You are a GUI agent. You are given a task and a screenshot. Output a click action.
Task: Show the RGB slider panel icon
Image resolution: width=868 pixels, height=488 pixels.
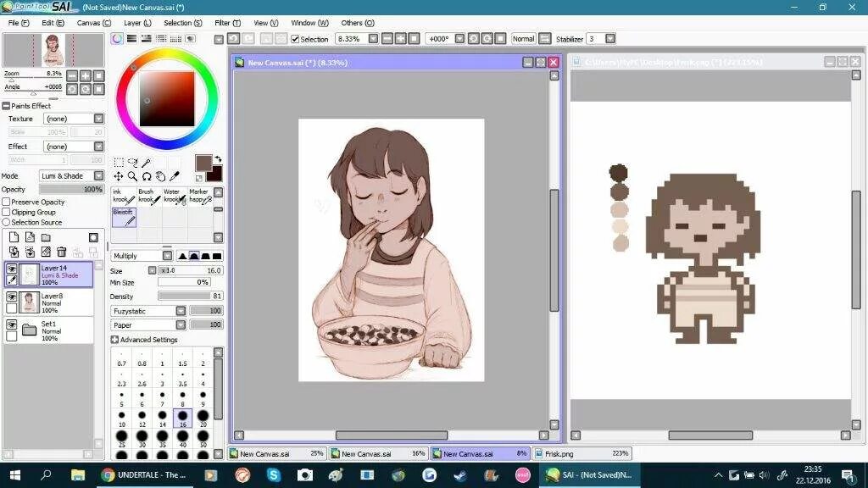[131, 39]
